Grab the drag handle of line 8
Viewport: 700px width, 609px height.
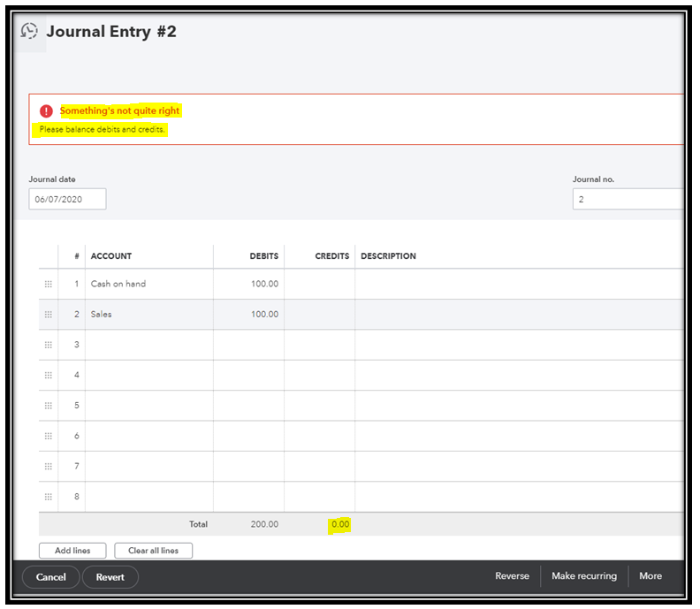coord(49,497)
